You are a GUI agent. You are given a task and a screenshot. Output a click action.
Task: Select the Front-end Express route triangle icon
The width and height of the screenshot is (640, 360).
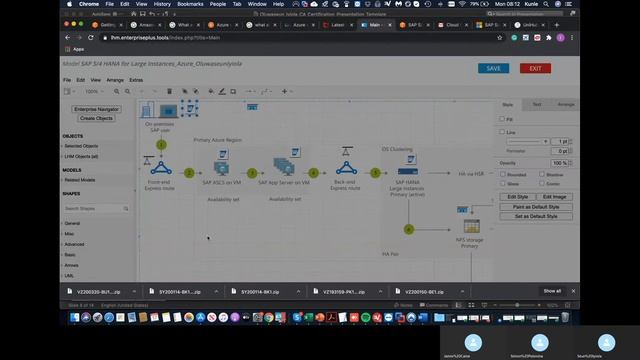(x=161, y=168)
